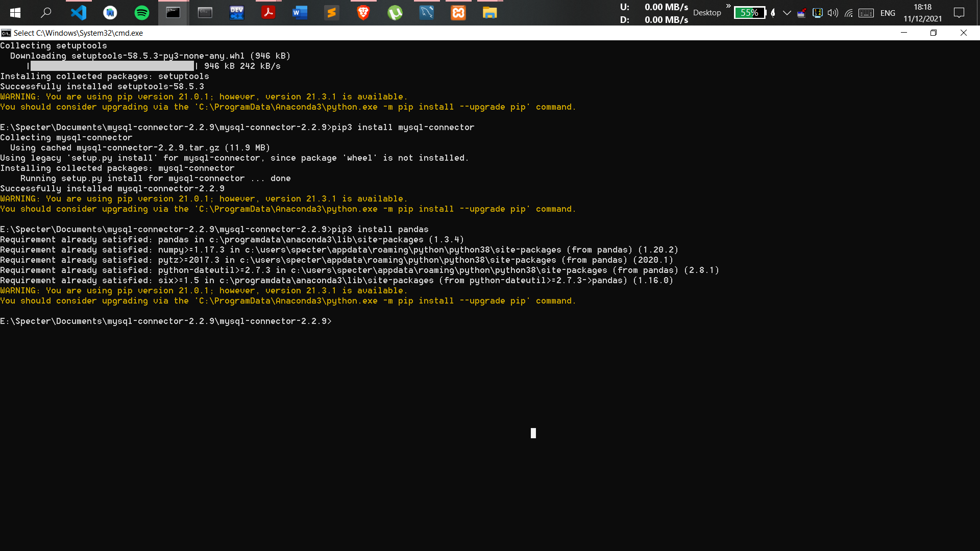
Task: Open Dev-C++ from the taskbar
Action: [x=236, y=13]
